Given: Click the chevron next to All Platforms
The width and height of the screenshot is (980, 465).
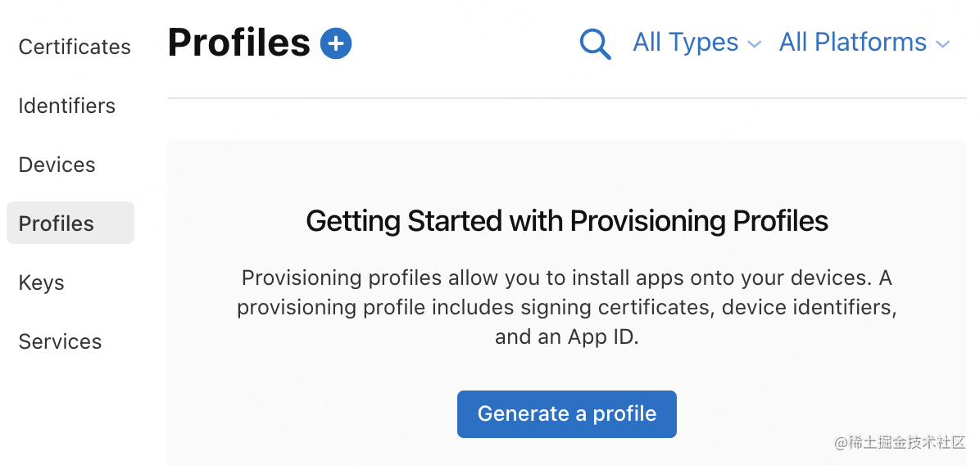Looking at the screenshot, I should point(942,44).
